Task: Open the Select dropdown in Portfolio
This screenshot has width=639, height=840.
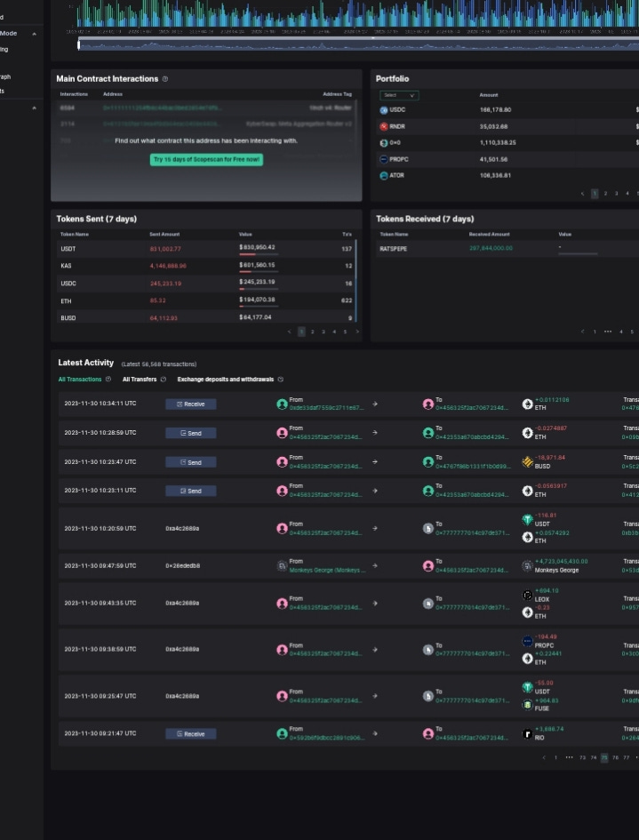Action: (x=399, y=95)
